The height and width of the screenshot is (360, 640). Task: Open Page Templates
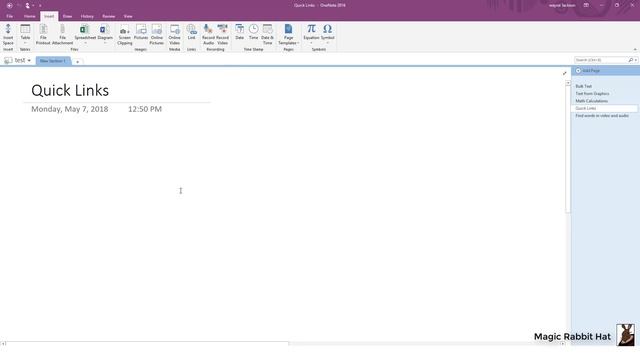tap(289, 34)
